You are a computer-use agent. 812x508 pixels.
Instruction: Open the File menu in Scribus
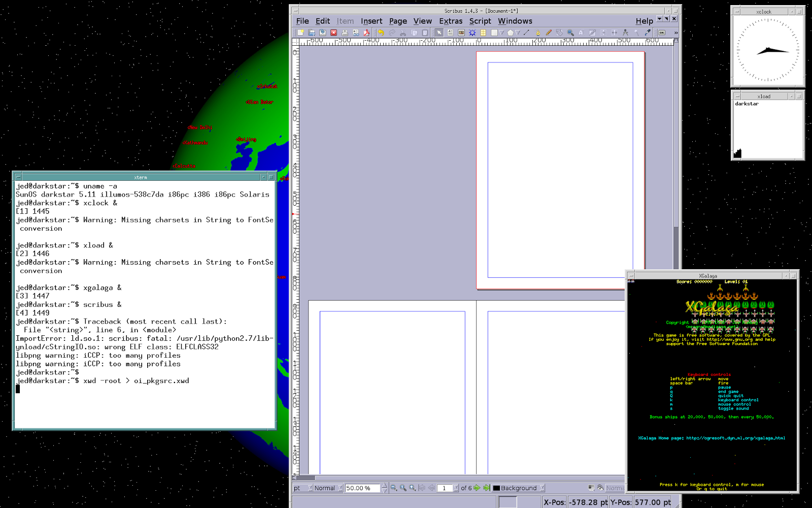click(x=302, y=21)
